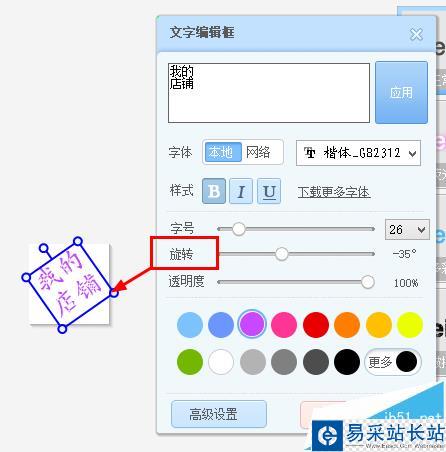Pick the purple color swatch

[x=252, y=324]
